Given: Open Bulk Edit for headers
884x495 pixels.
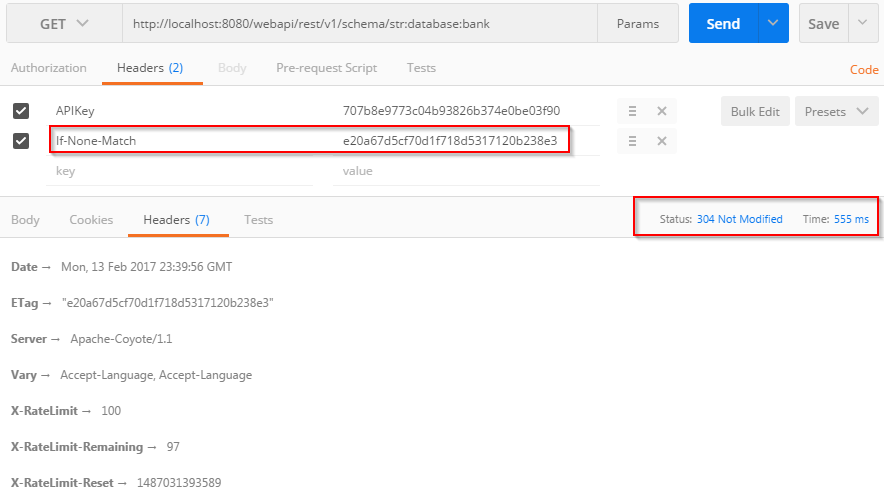Looking at the screenshot, I should coord(755,111).
